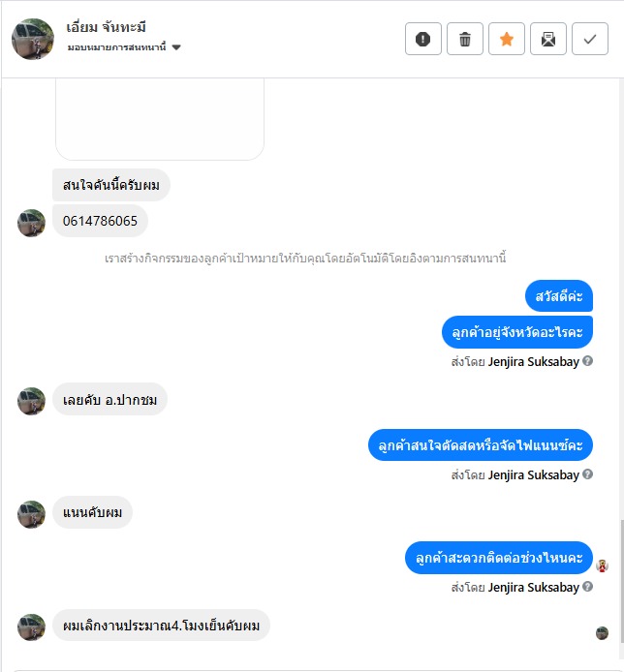624x672 pixels.
Task: Click the customer name เอี่ยม จันทะมี
Action: [x=106, y=27]
